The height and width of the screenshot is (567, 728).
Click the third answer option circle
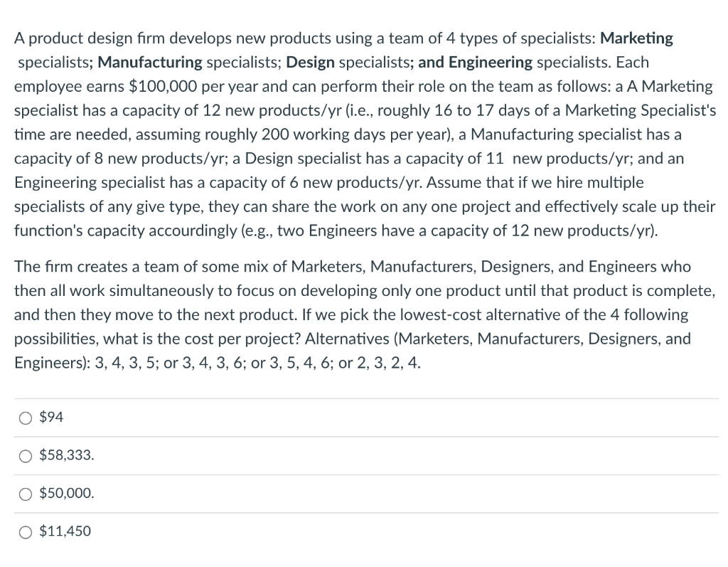point(26,493)
